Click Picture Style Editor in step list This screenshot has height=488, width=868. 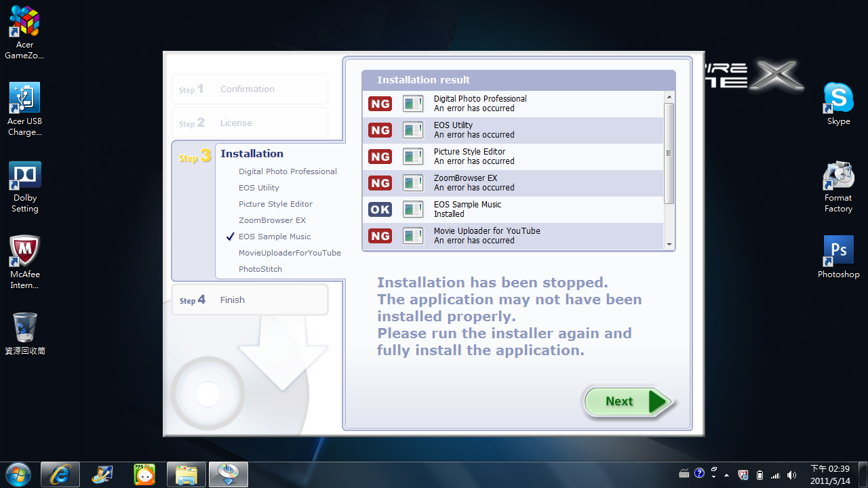point(275,204)
